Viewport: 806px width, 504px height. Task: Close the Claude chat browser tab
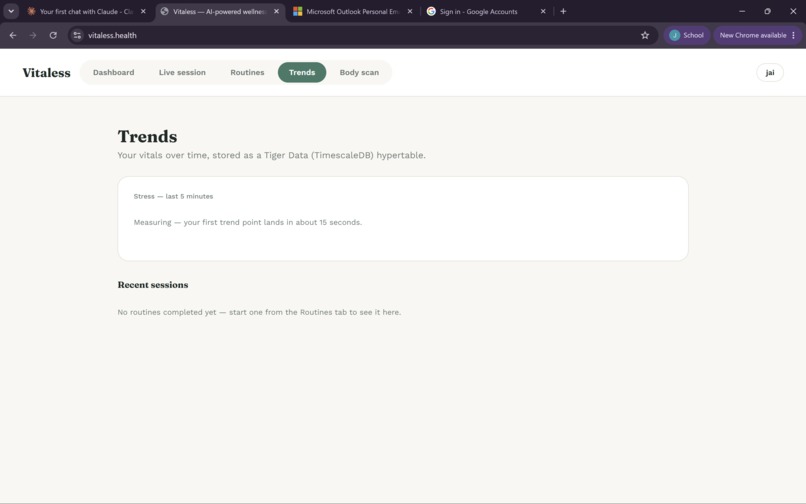tap(143, 11)
